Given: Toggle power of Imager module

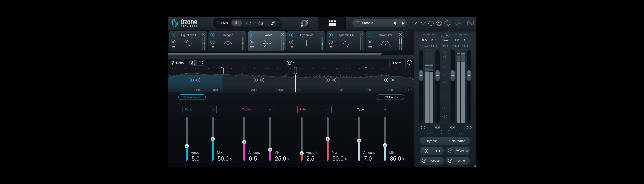Looking at the screenshot, I should click(x=212, y=35).
